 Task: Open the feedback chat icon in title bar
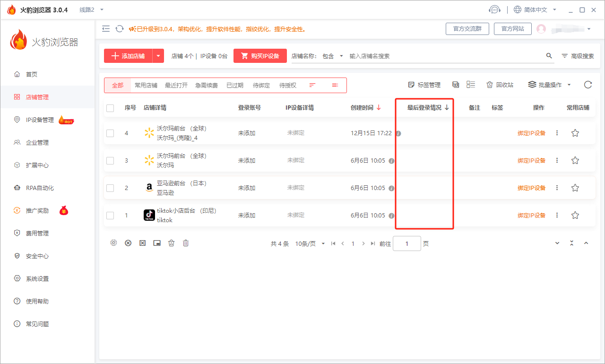495,9
